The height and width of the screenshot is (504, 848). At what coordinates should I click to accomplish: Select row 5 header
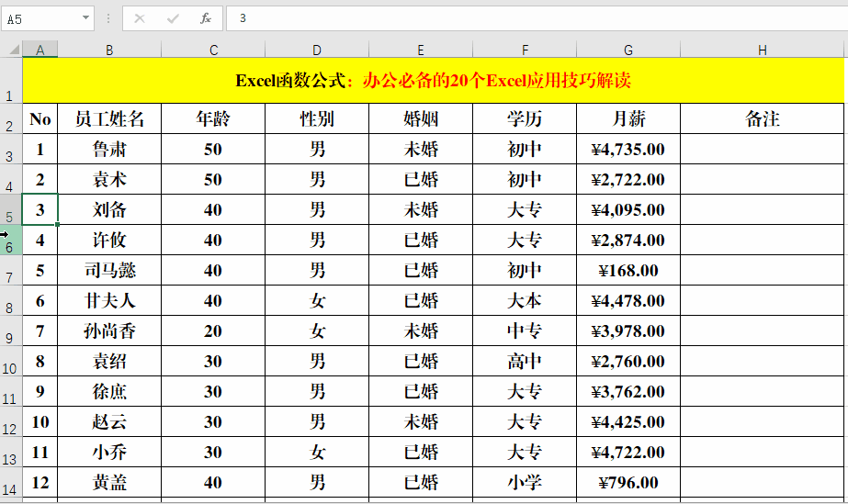tap(11, 209)
